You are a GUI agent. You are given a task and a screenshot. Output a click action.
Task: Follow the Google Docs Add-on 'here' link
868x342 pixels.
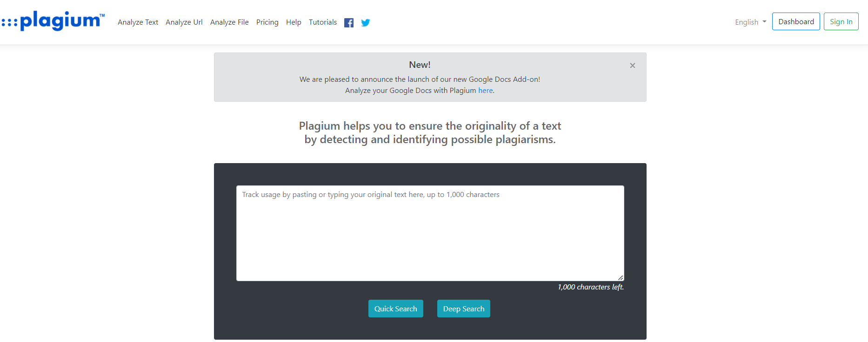[485, 90]
